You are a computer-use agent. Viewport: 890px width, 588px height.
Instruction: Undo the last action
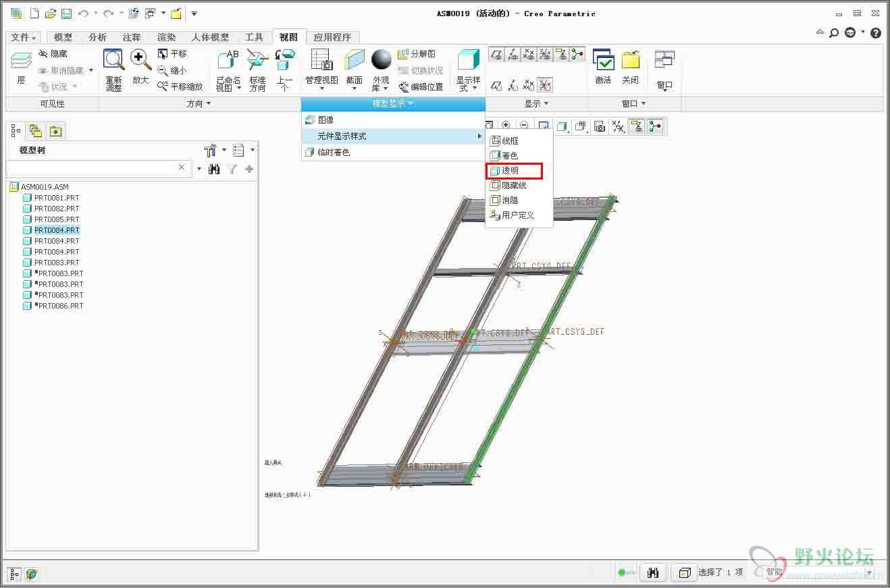coord(83,14)
